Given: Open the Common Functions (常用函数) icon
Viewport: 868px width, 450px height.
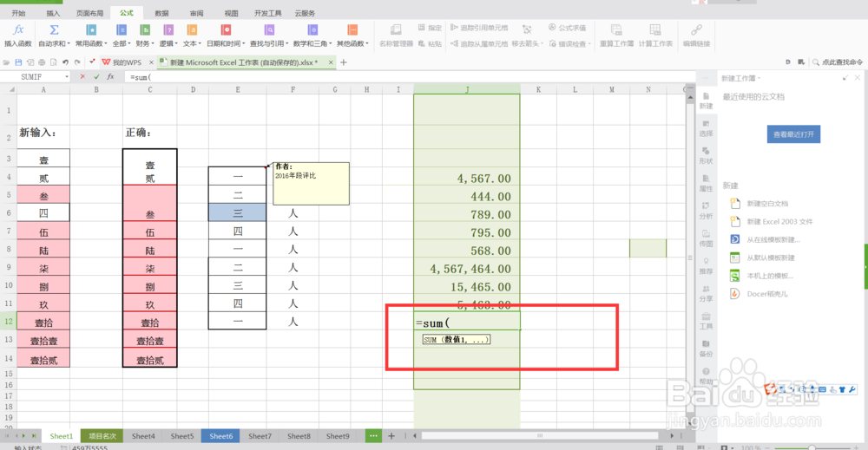Looking at the screenshot, I should point(91,29).
